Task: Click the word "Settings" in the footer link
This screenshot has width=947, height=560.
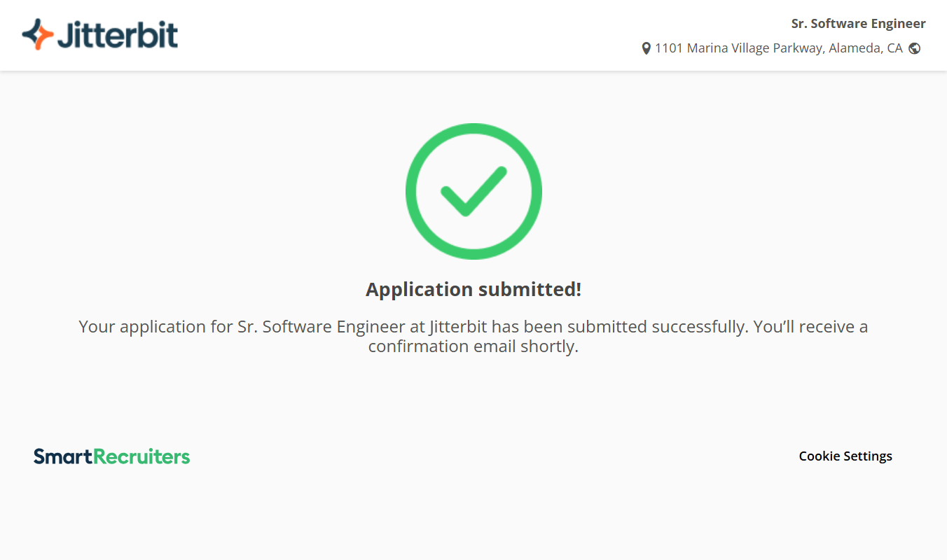Action: 868,456
